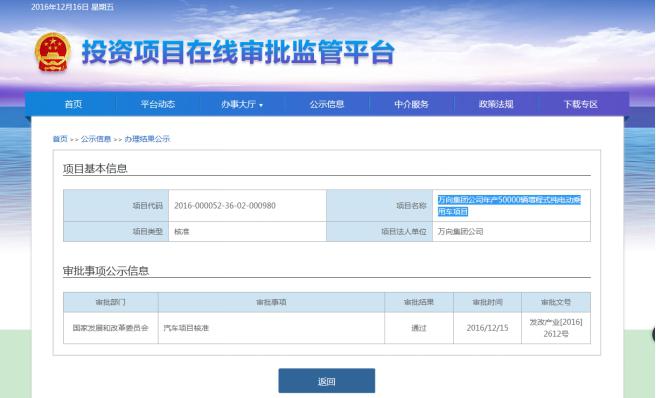Image resolution: width=656 pixels, height=398 pixels.
Task: Click the national emblem logo
Action: pos(52,52)
